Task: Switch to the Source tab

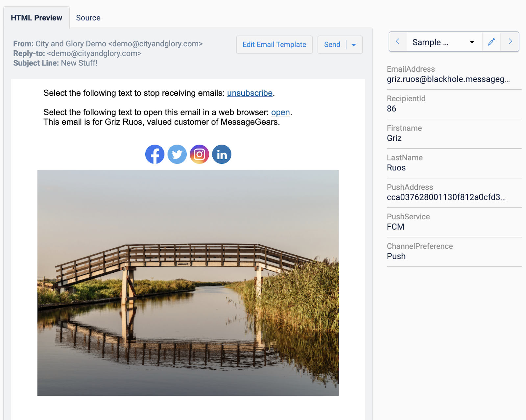Action: [x=88, y=18]
